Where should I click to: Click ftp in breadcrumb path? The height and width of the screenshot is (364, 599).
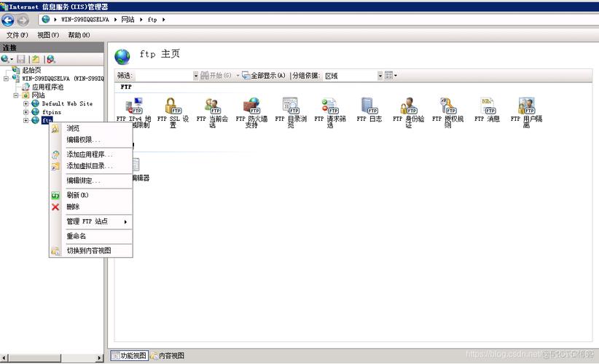(x=152, y=20)
